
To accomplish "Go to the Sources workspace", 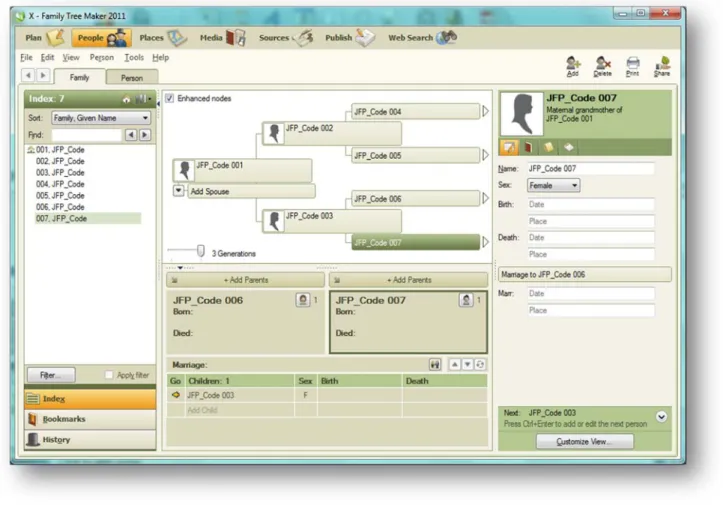I will [285, 38].
